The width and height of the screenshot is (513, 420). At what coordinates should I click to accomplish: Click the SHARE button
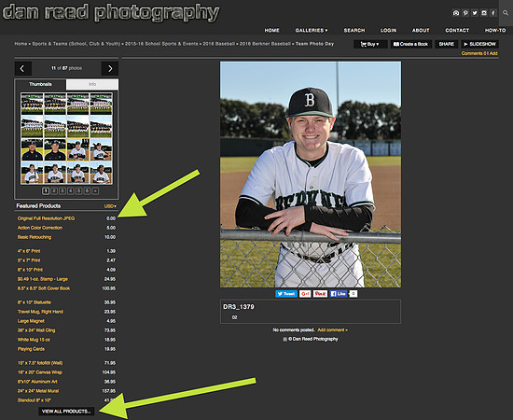(x=446, y=44)
